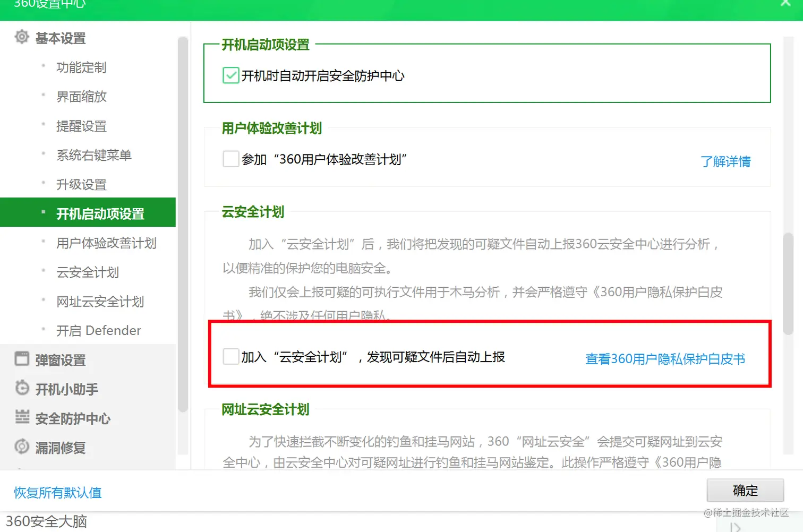This screenshot has width=803, height=532.
Task: Click the sidebar vertical scrollbar
Action: click(183, 224)
